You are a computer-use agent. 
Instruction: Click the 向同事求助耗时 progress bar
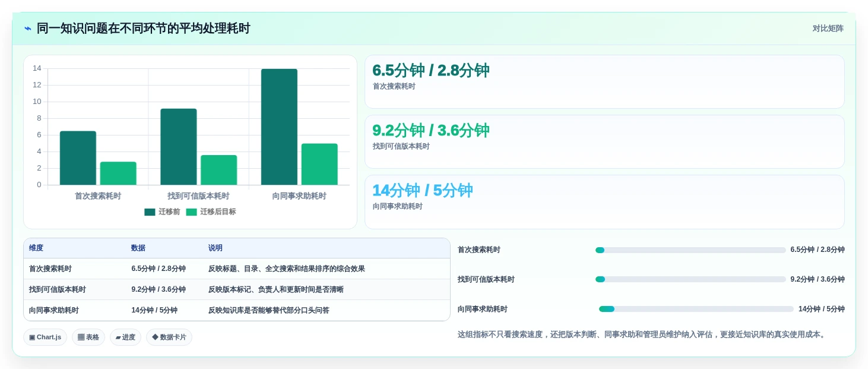click(x=696, y=309)
